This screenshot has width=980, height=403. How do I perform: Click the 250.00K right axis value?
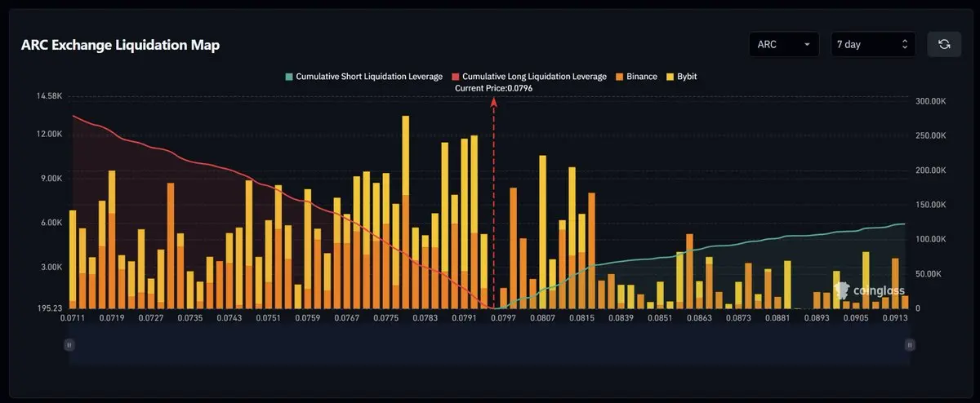click(930, 136)
